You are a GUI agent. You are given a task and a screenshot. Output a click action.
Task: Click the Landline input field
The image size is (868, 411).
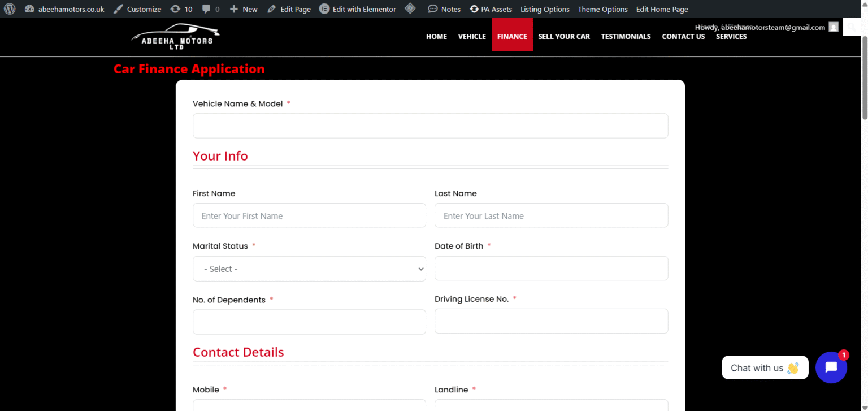pos(551,405)
